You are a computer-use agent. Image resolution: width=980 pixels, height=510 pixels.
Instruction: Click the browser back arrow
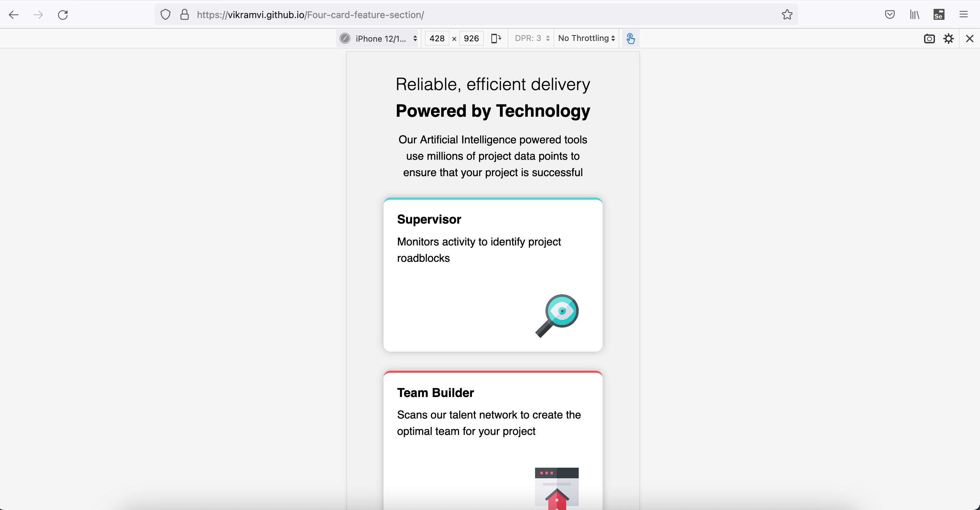click(x=14, y=15)
